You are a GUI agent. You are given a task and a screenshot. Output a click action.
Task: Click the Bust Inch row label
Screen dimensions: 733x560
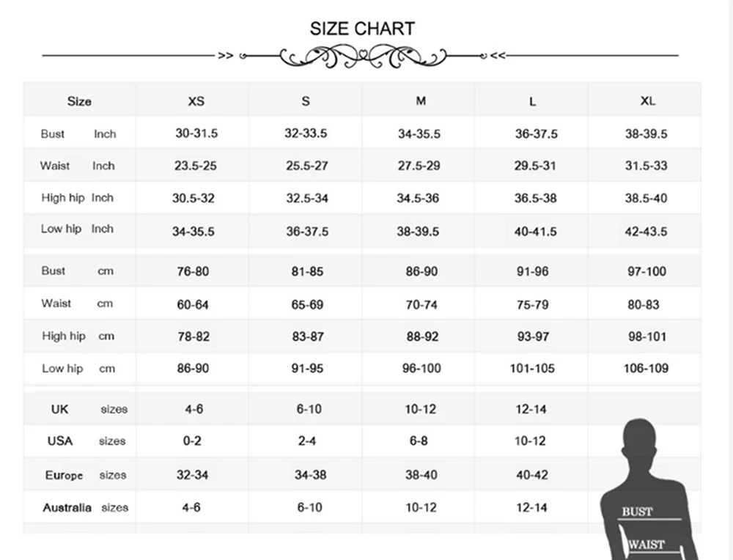coord(78,134)
